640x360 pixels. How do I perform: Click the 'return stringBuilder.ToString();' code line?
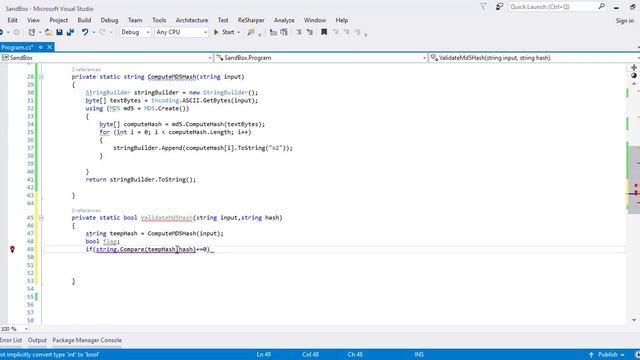pyautogui.click(x=141, y=180)
